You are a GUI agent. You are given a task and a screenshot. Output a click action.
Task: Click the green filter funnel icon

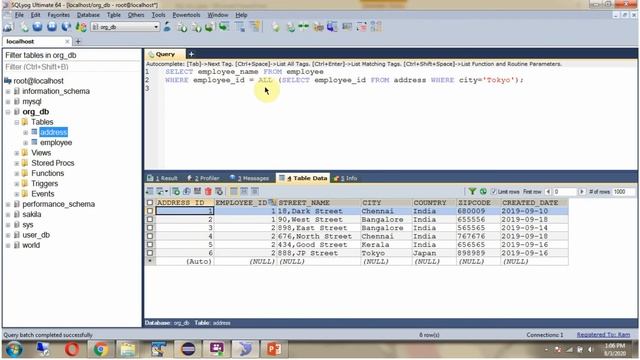[x=472, y=191]
